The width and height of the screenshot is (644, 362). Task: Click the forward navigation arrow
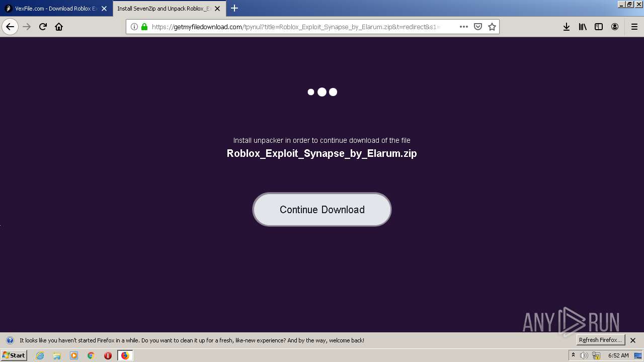[x=27, y=27]
